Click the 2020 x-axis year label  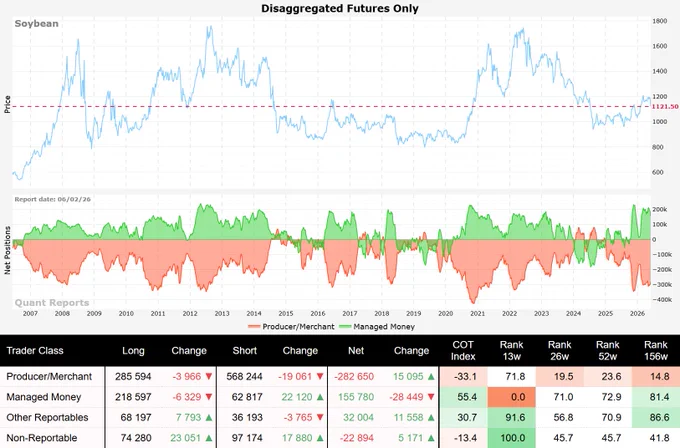(445, 313)
